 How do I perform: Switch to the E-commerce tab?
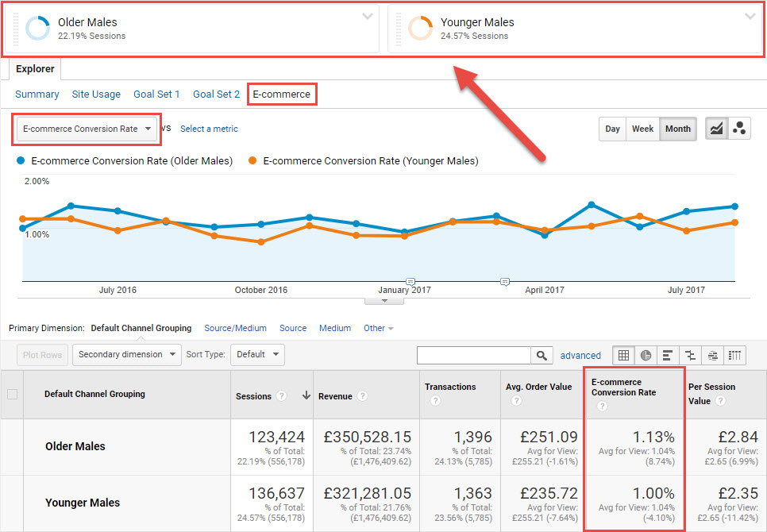(282, 94)
